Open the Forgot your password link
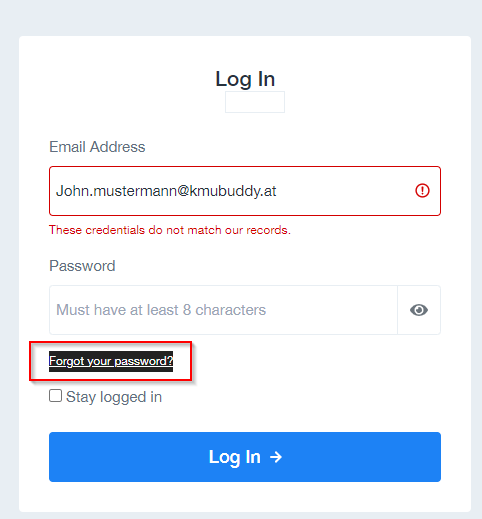This screenshot has width=482, height=519. pyautogui.click(x=111, y=361)
